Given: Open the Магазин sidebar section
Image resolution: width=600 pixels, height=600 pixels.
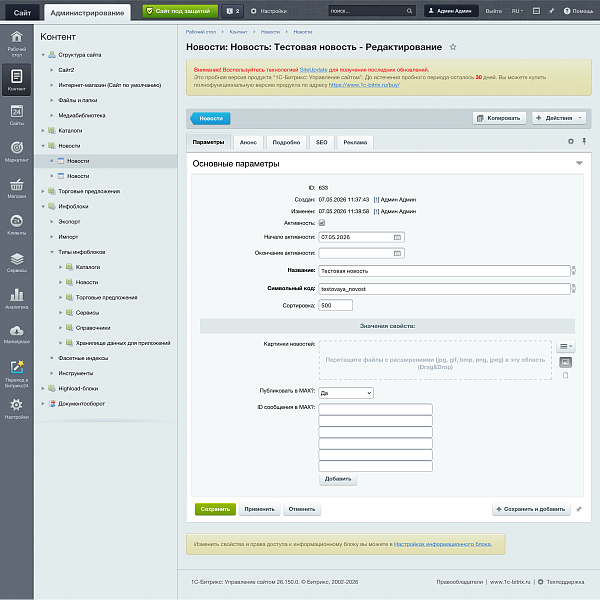Looking at the screenshot, I should 17,188.
